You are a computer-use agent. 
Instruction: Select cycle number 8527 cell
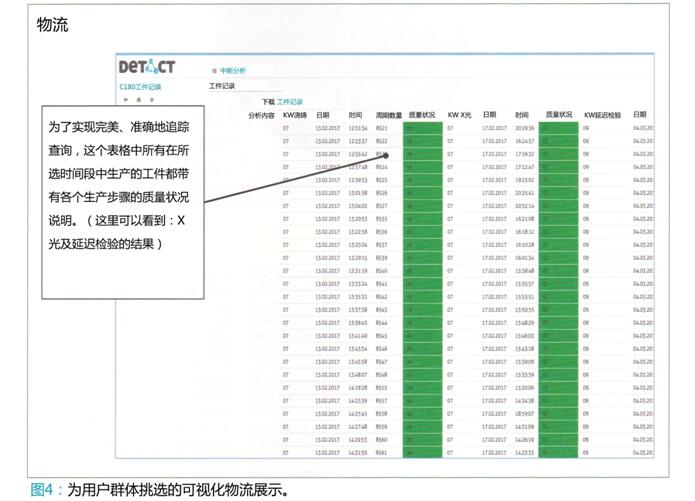pyautogui.click(x=382, y=206)
